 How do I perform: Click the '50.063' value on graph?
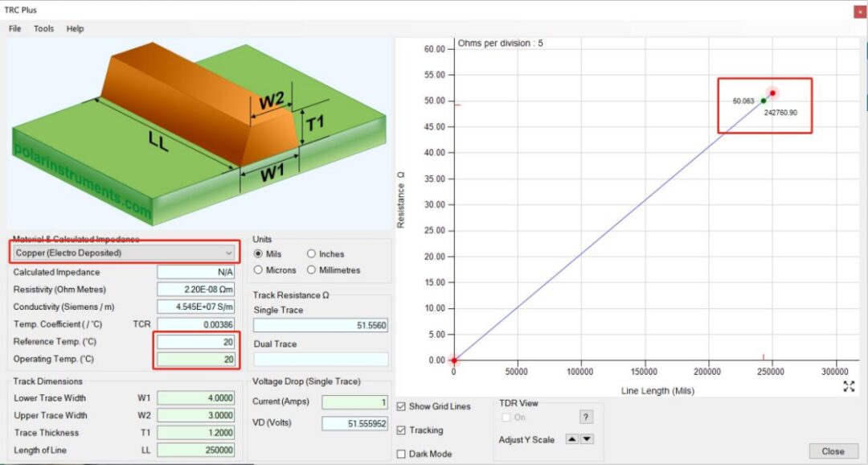click(743, 101)
